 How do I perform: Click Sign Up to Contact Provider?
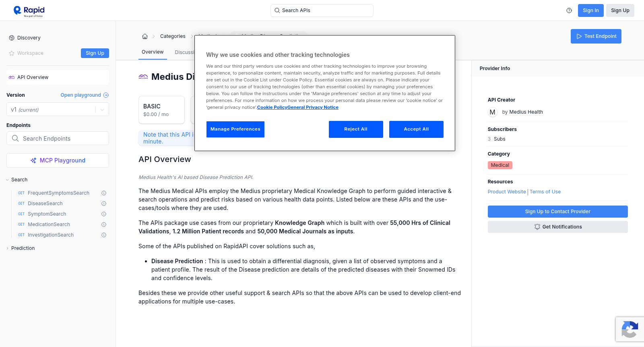(x=558, y=212)
